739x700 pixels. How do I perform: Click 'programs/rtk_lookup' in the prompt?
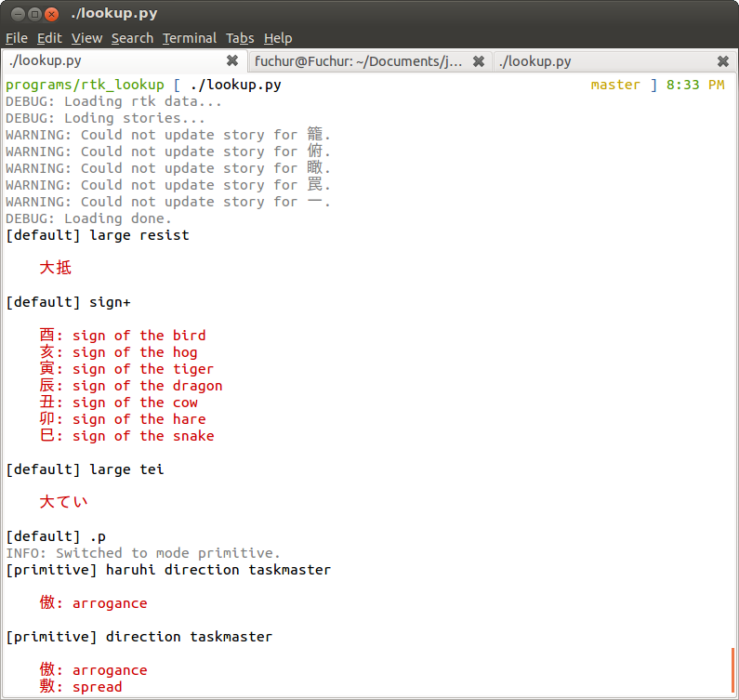coord(85,85)
